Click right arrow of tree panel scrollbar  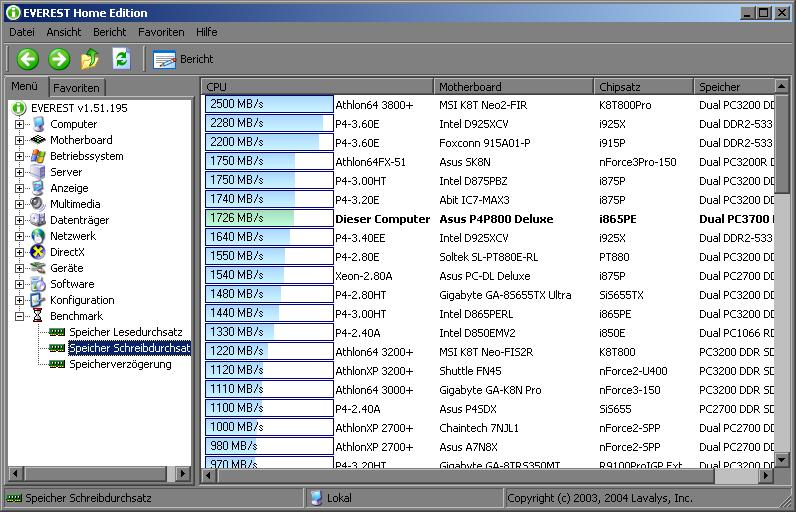point(183,473)
